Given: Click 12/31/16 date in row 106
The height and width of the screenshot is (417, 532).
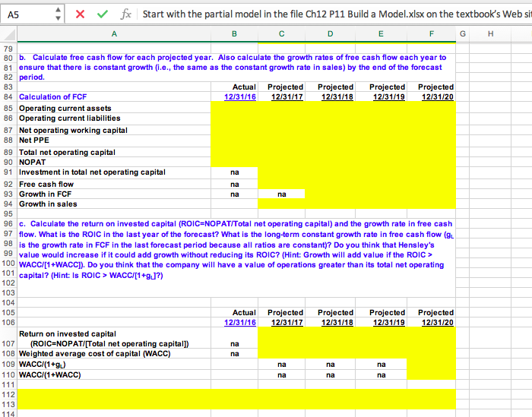Looking at the screenshot, I should pos(240,322).
